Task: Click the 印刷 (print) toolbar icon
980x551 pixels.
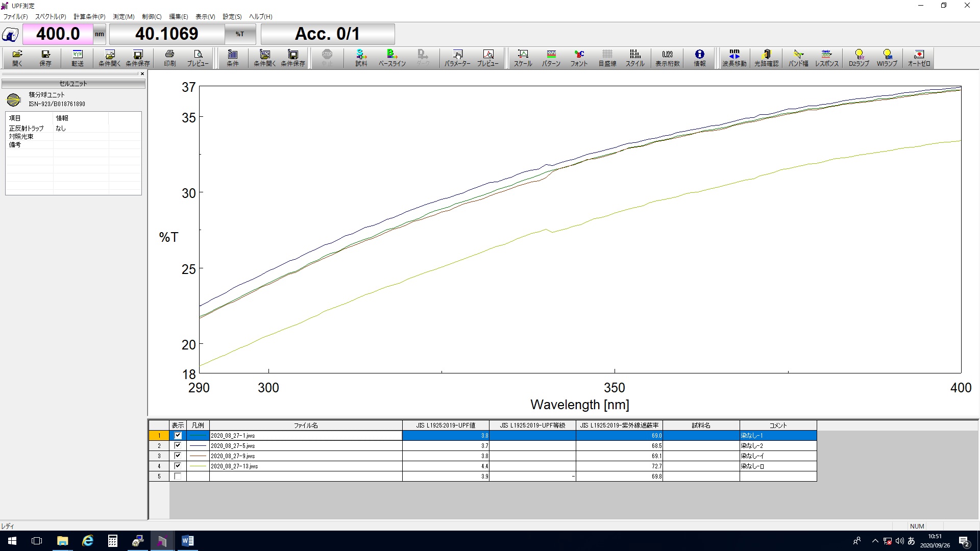Action: [x=169, y=58]
